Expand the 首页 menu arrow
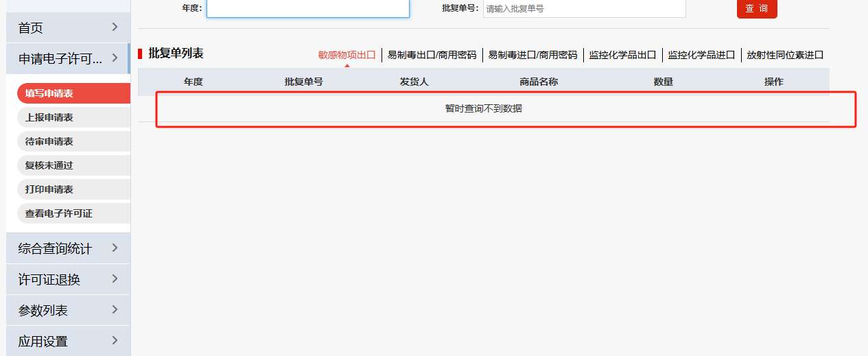The height and width of the screenshot is (356, 868). (115, 27)
